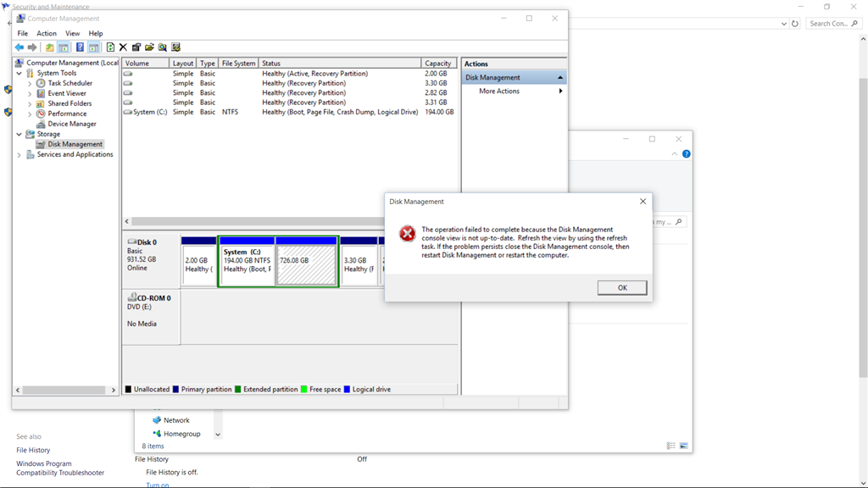Open the View menu
This screenshot has width=868, height=488.
click(x=72, y=33)
